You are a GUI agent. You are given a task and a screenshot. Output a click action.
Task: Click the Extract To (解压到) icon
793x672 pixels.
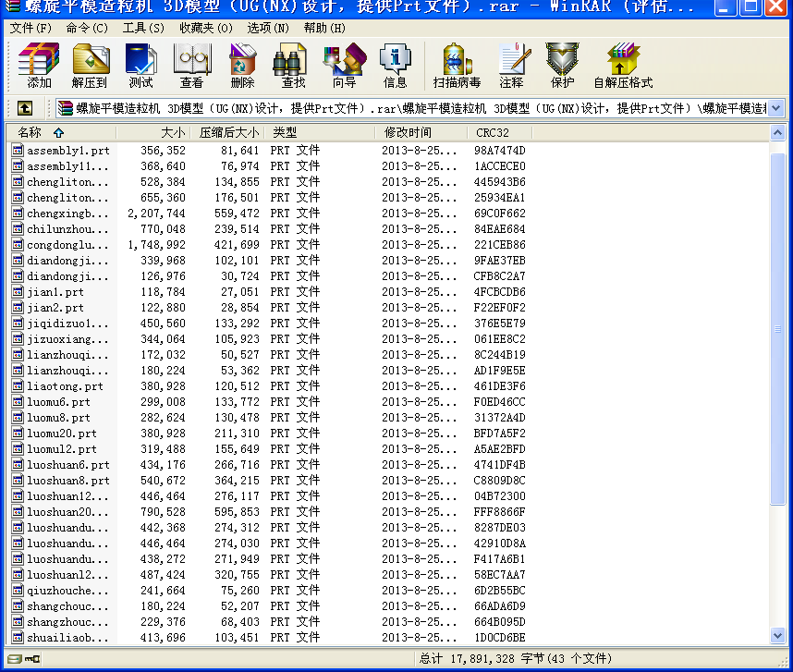(x=90, y=66)
